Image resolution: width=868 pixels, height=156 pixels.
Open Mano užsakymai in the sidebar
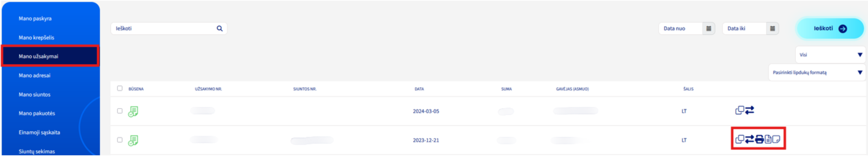click(50, 56)
